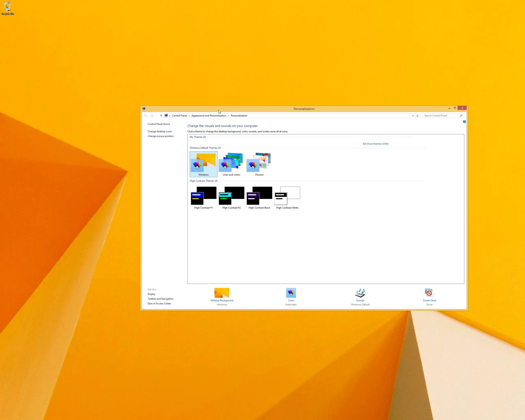Select the Flowers theme
The width and height of the screenshot is (525, 420).
click(259, 164)
